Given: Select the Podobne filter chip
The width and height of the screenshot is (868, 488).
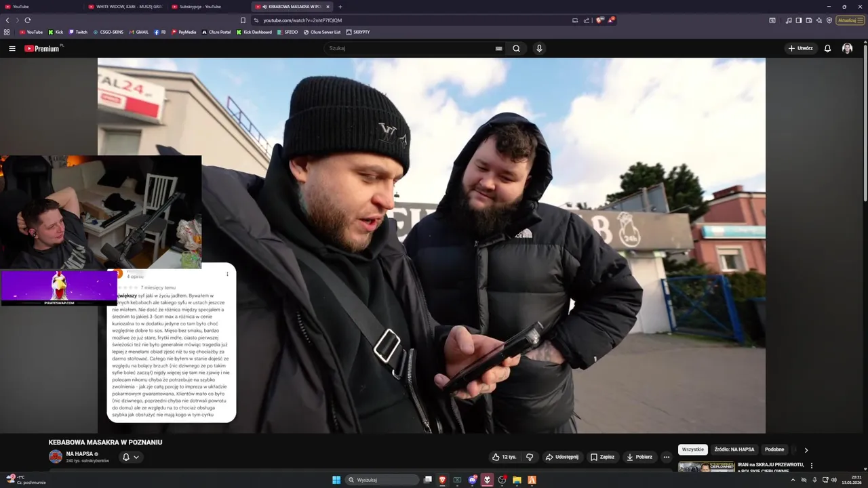Looking at the screenshot, I should [774, 449].
